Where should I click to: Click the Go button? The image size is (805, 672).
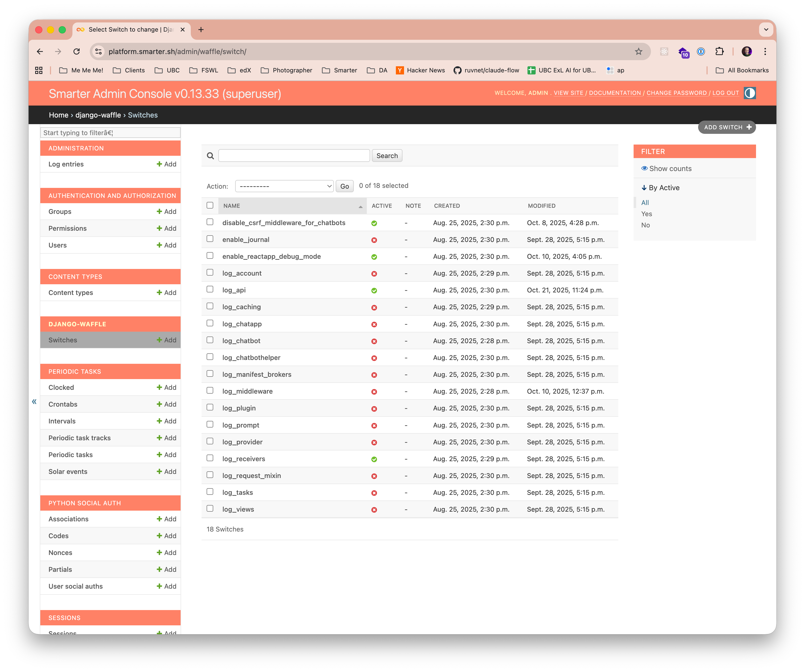coord(344,186)
